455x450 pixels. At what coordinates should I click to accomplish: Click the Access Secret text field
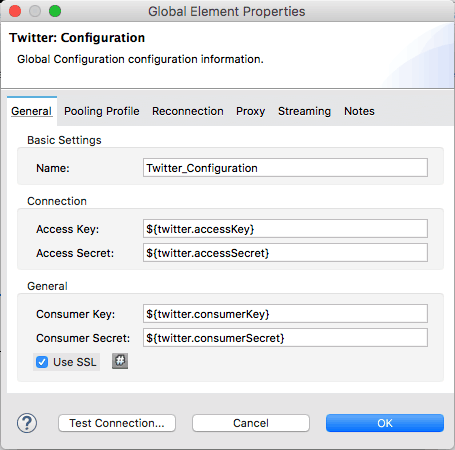click(x=285, y=253)
